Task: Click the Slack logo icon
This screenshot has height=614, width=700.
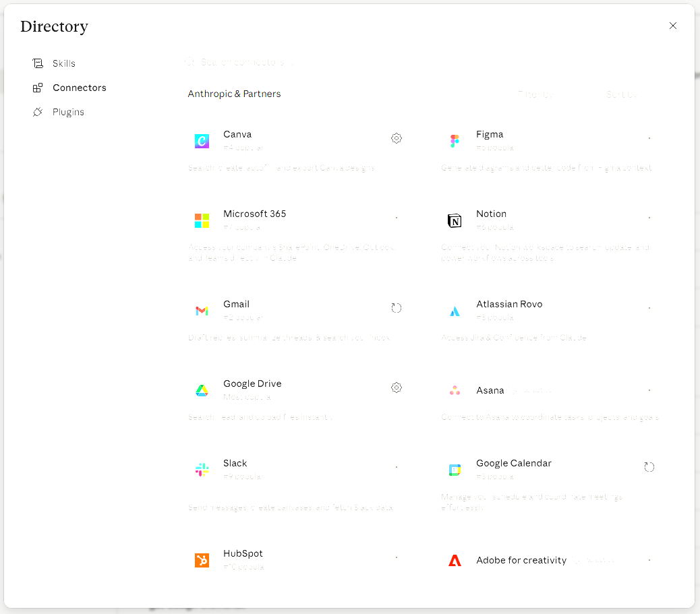Action: coord(202,470)
